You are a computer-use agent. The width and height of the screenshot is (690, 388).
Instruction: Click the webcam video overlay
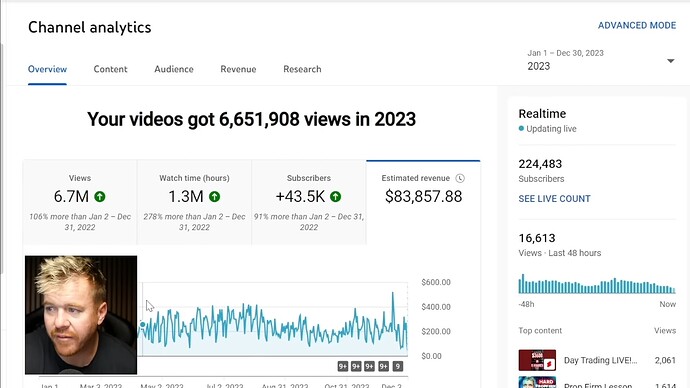81,315
